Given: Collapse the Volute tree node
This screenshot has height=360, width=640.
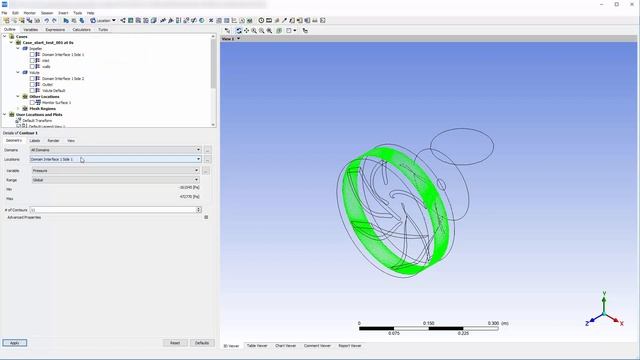Looking at the screenshot, I should [18, 72].
